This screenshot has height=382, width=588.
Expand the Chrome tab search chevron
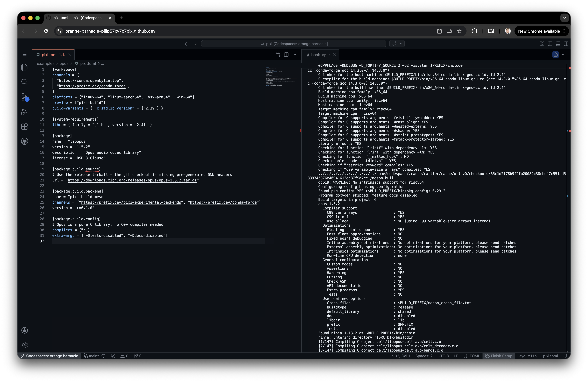(x=564, y=18)
